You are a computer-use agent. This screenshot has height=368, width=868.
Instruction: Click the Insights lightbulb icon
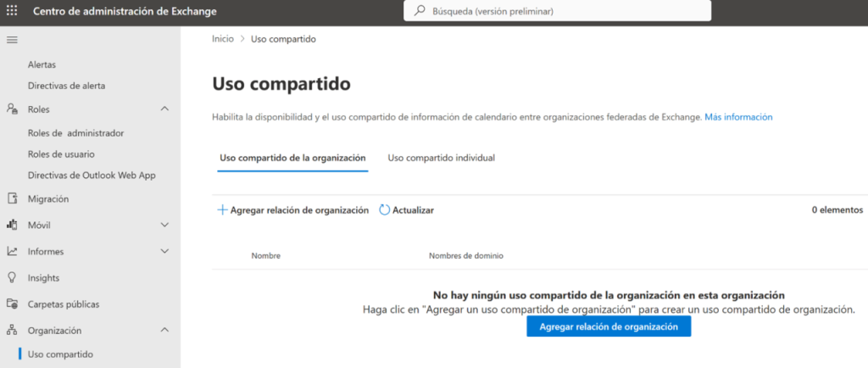coord(12,278)
